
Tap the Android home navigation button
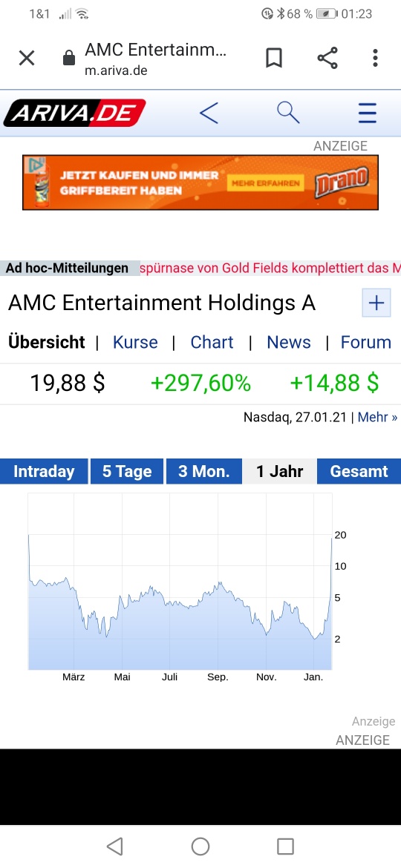point(200,846)
